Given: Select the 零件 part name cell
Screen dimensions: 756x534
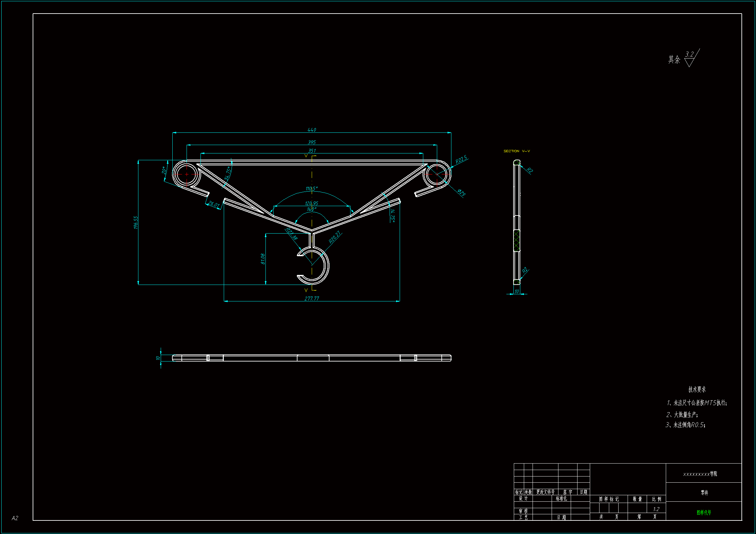Looking at the screenshot, I should point(704,493).
